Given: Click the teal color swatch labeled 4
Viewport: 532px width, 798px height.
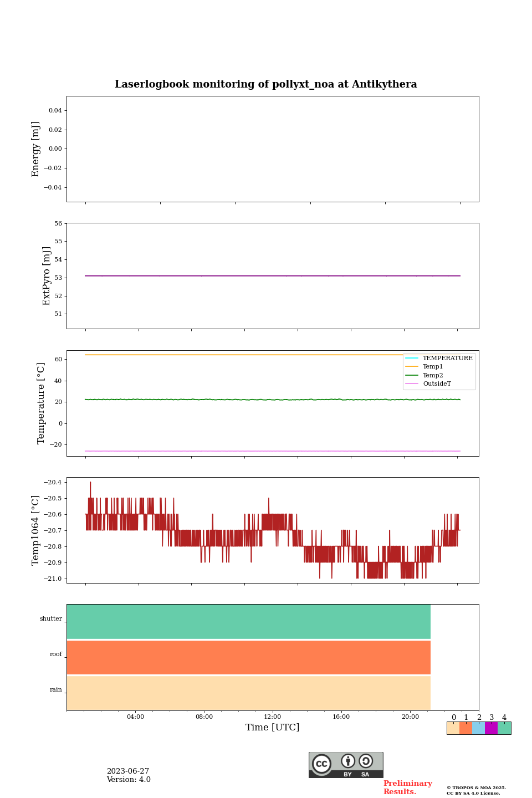Looking at the screenshot, I should tap(504, 728).
